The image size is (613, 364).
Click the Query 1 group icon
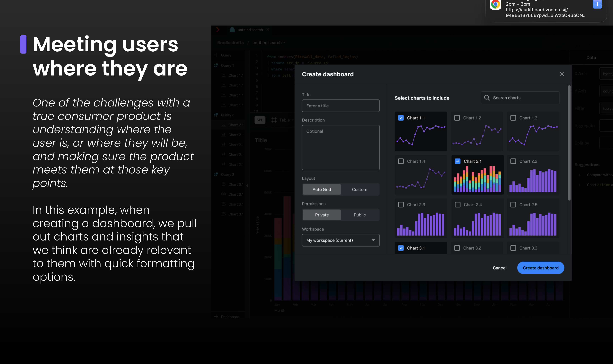[216, 65]
